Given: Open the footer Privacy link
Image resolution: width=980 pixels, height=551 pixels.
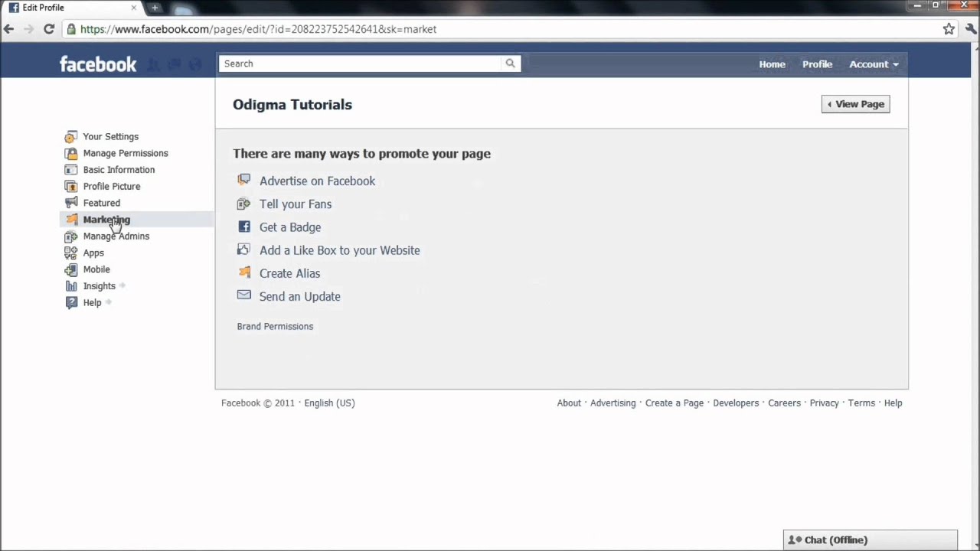Looking at the screenshot, I should [824, 403].
